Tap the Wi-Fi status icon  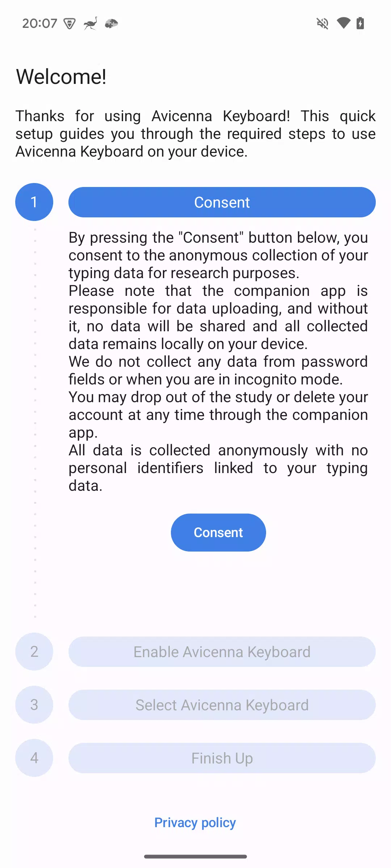coord(343,23)
